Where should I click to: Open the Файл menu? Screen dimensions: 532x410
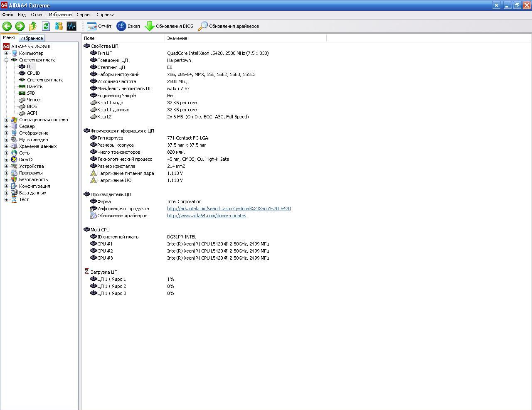pos(7,15)
